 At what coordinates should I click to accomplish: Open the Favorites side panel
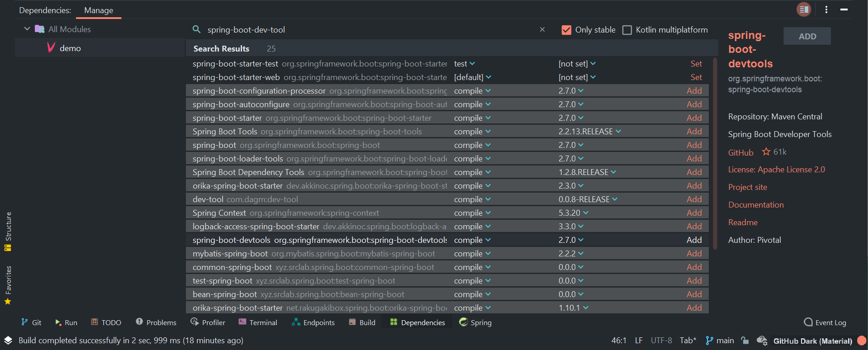[x=8, y=285]
